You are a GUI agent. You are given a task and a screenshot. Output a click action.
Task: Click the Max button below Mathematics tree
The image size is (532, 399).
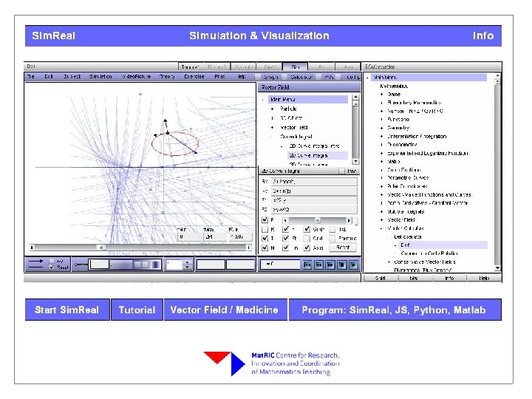pyautogui.click(x=414, y=279)
